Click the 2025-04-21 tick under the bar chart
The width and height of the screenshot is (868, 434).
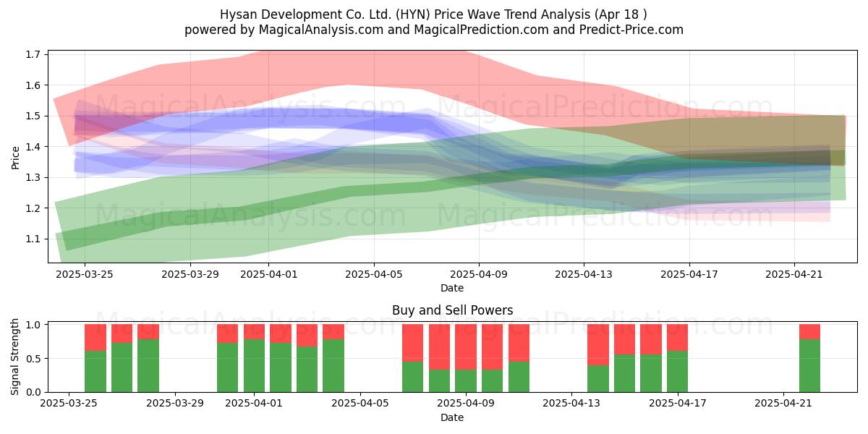click(x=783, y=404)
